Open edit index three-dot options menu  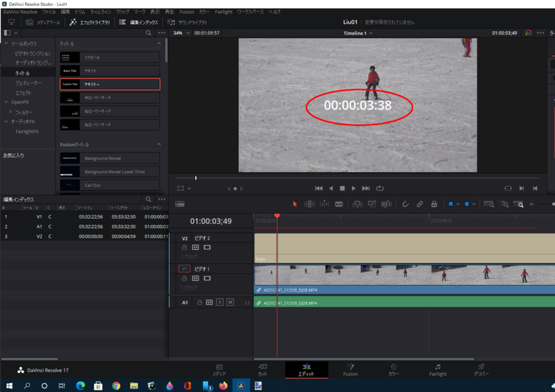click(x=162, y=200)
